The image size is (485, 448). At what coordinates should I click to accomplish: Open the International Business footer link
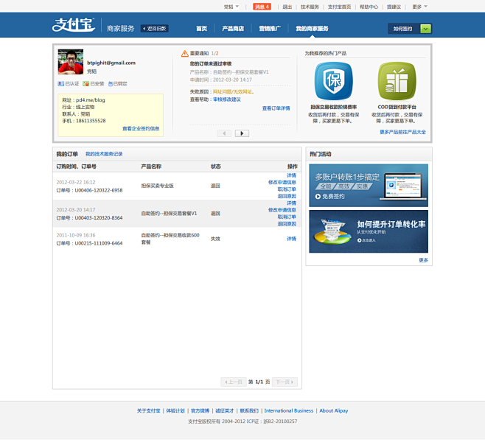click(289, 411)
